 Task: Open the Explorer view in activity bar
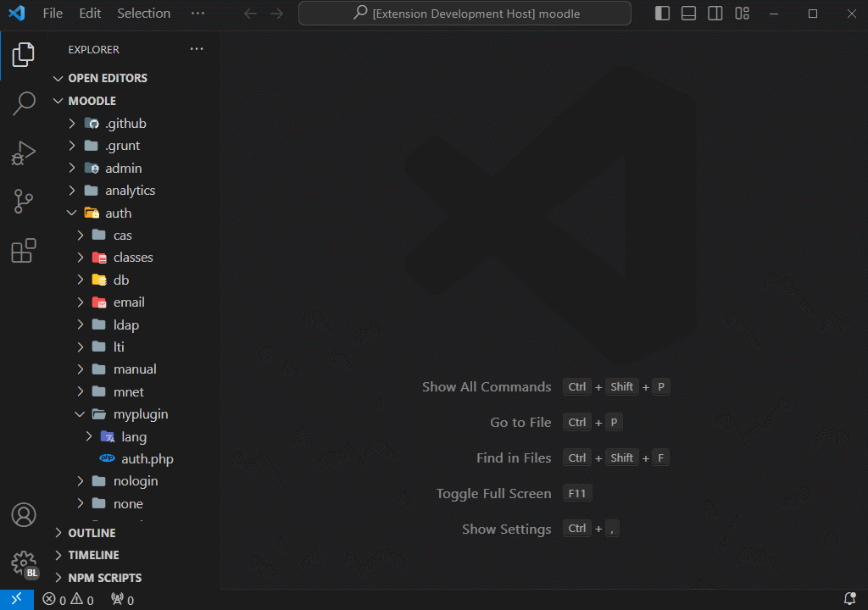(23, 55)
